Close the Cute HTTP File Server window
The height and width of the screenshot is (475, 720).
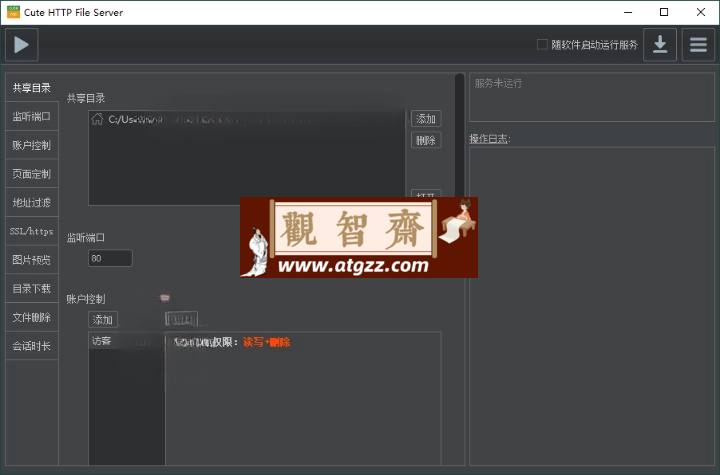tap(701, 12)
